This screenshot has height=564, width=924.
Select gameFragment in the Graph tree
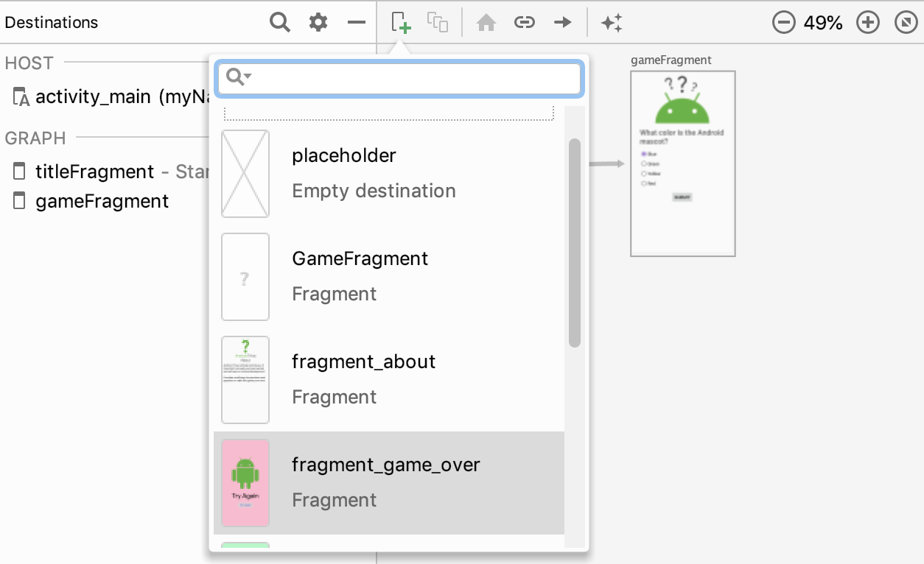pos(102,201)
